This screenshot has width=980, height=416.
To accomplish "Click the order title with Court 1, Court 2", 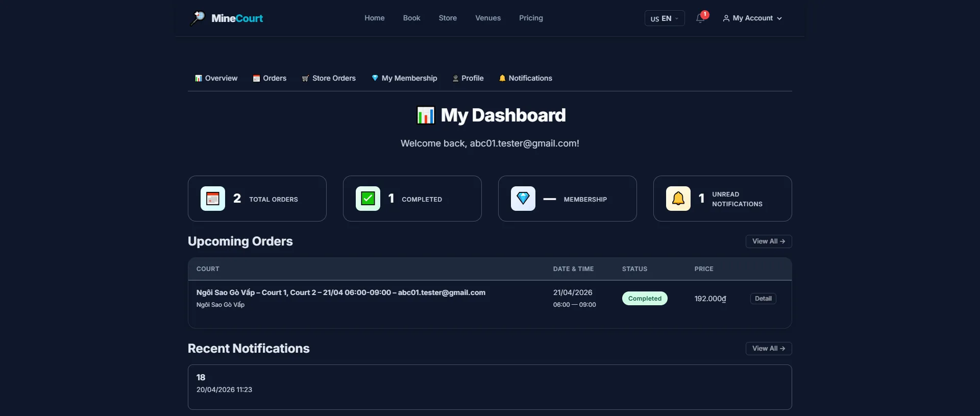I will click(341, 292).
